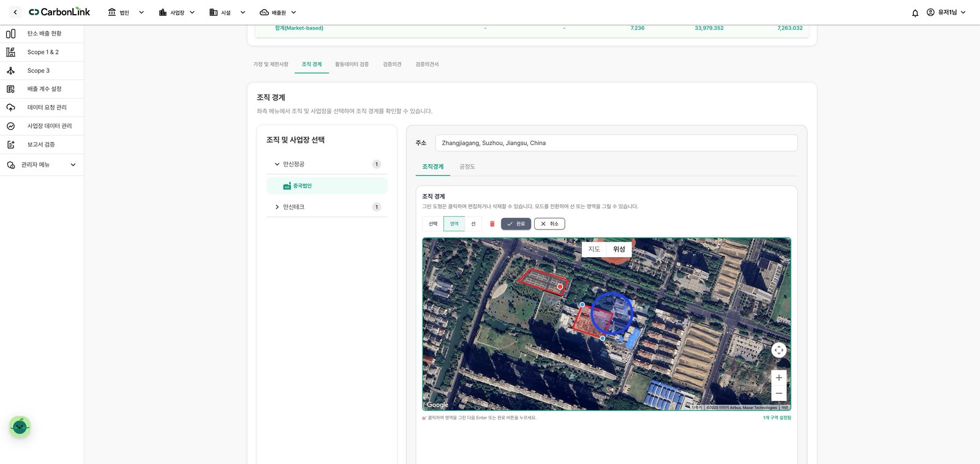
Task: Zoom out on the map
Action: click(778, 394)
